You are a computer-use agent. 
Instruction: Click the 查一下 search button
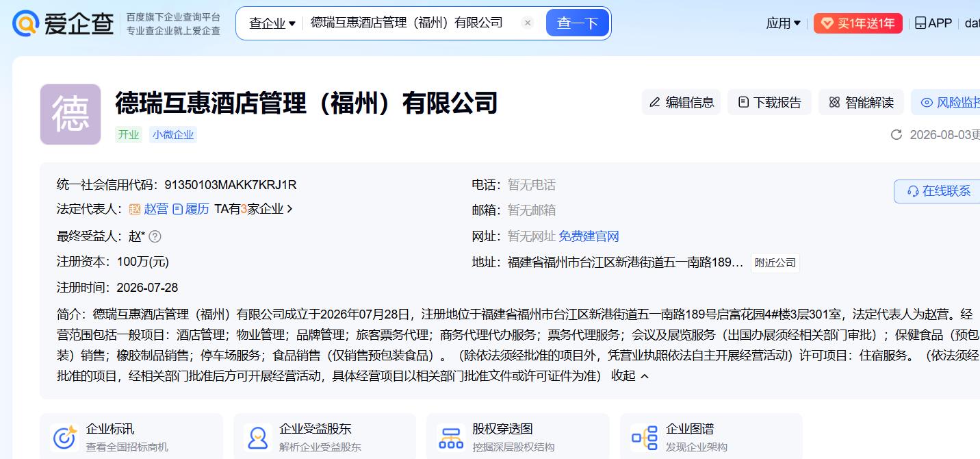[578, 23]
